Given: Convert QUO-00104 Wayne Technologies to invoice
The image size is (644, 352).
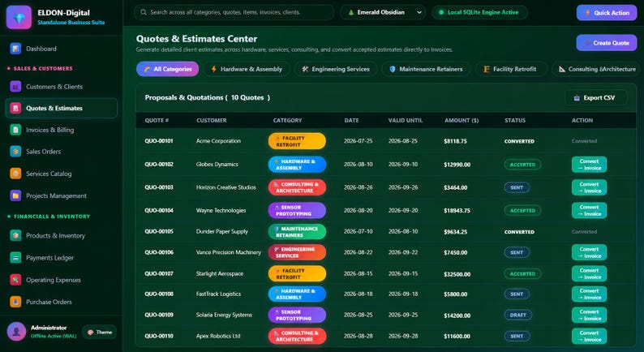Looking at the screenshot, I should 589,210.
